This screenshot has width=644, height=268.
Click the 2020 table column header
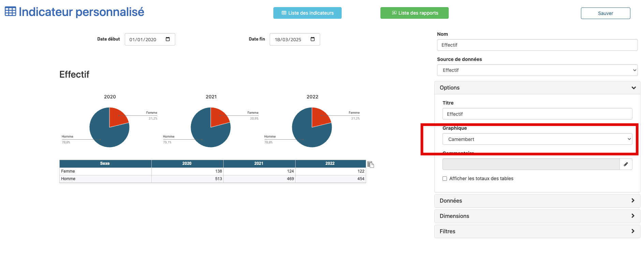(x=187, y=163)
